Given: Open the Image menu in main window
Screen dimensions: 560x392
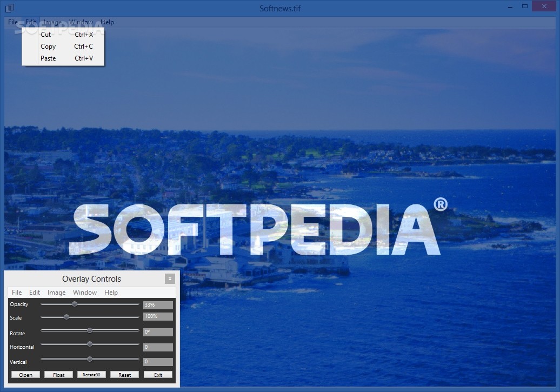Looking at the screenshot, I should point(52,22).
